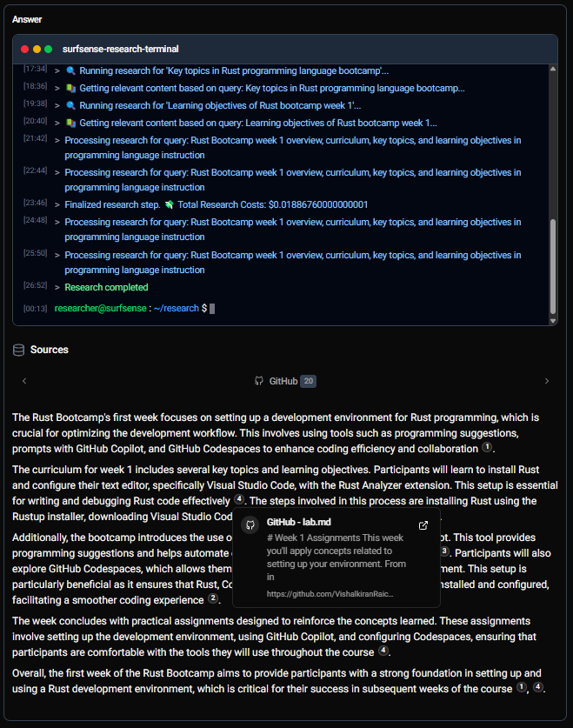Click the books icon on 18:36 log line

(70, 88)
